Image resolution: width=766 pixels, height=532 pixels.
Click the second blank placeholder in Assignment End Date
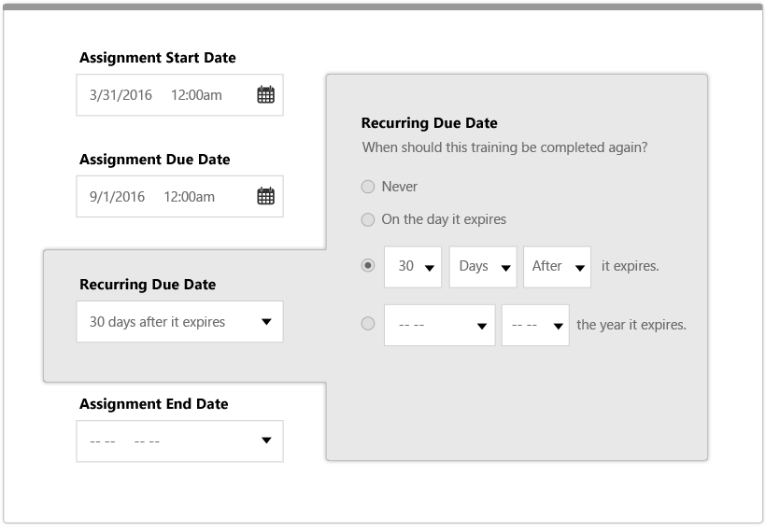[147, 441]
